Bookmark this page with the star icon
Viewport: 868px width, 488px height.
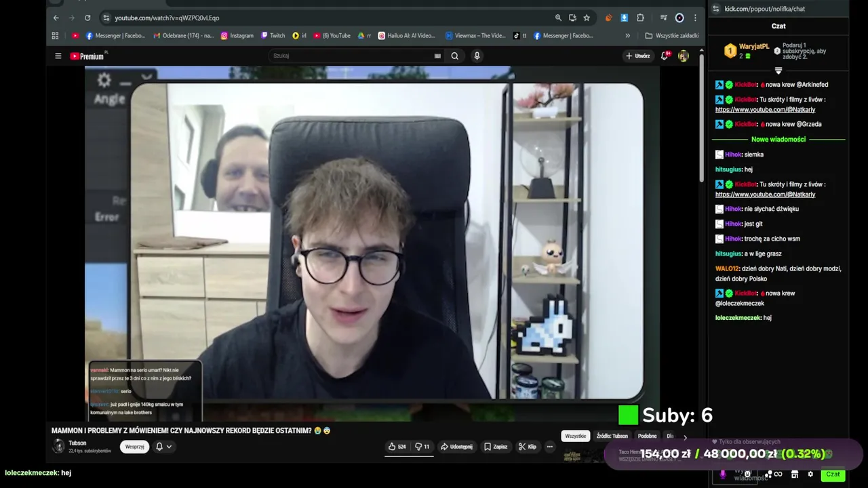pos(587,18)
